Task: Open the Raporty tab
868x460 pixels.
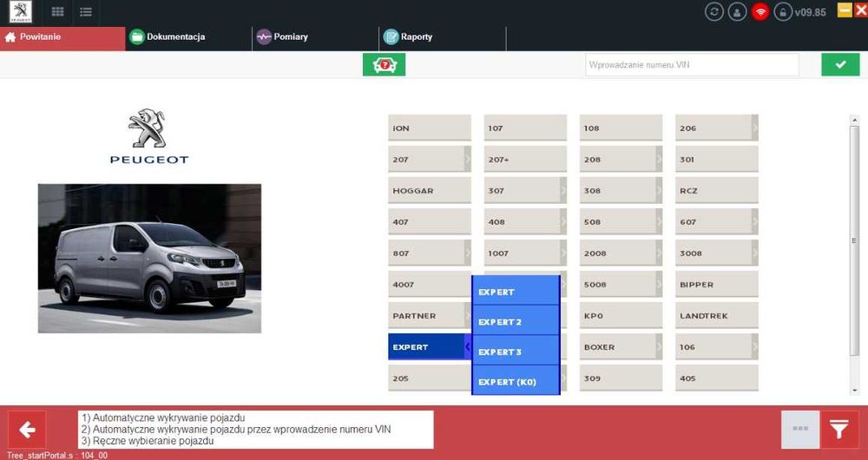Action: pos(443,37)
